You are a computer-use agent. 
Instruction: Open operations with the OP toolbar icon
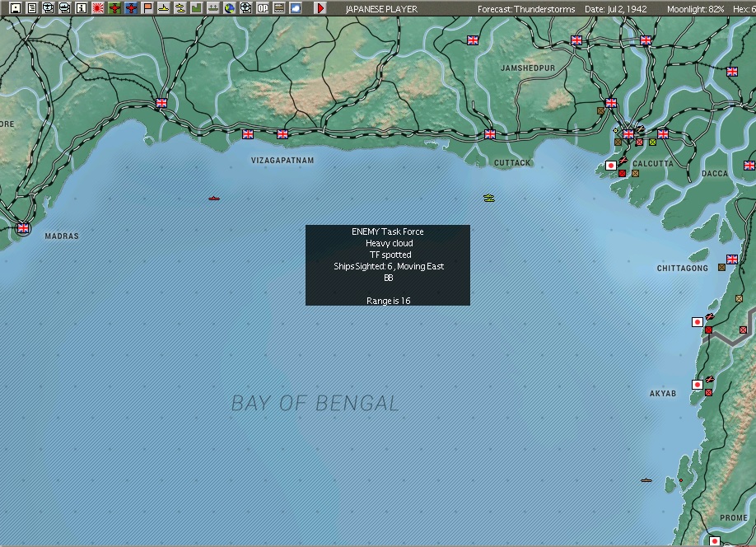263,8
